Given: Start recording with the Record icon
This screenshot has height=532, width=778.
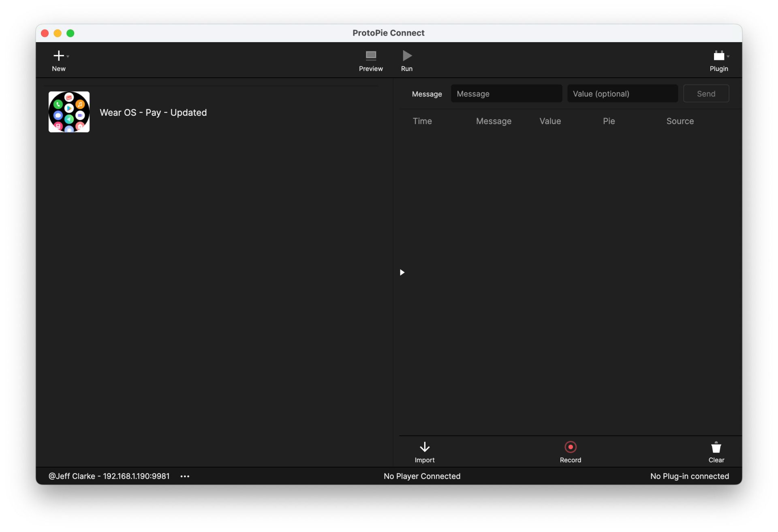Looking at the screenshot, I should [570, 447].
